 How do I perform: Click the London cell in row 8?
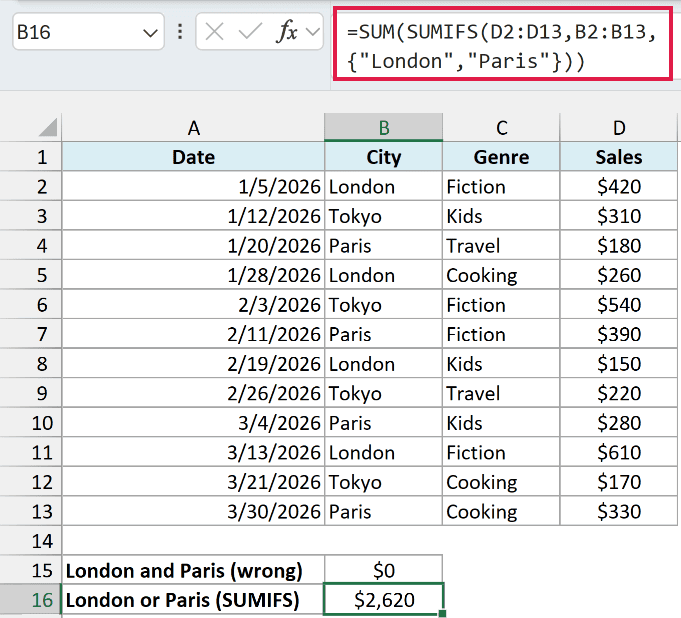pyautogui.click(x=383, y=364)
